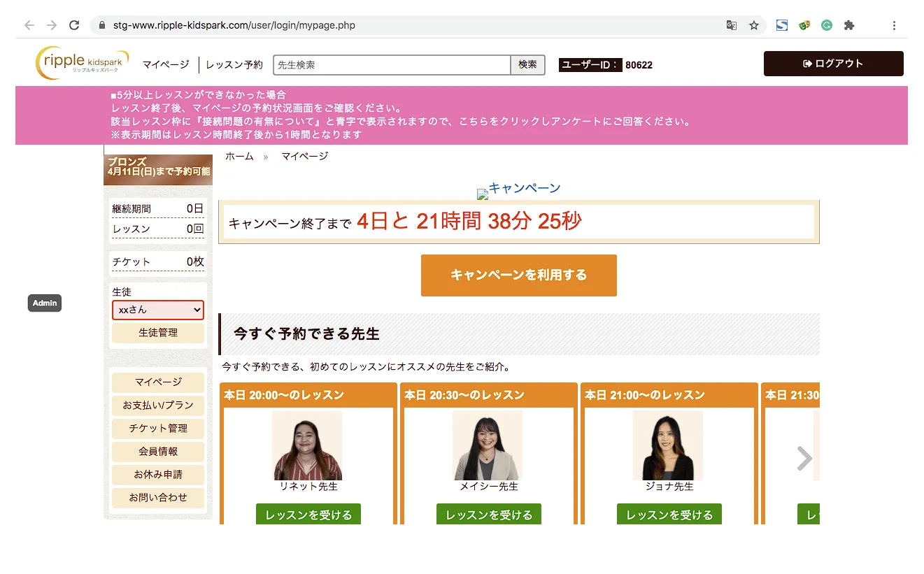
Task: Click the browser back arrow
Action: pos(29,25)
